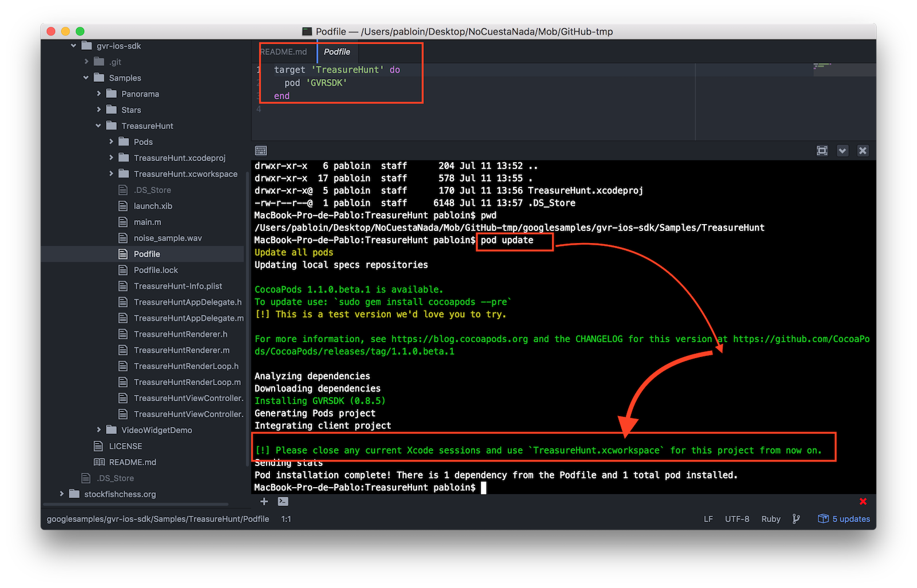The image size is (917, 588).
Task: Click the terminal keyboard icon
Action: point(261,151)
